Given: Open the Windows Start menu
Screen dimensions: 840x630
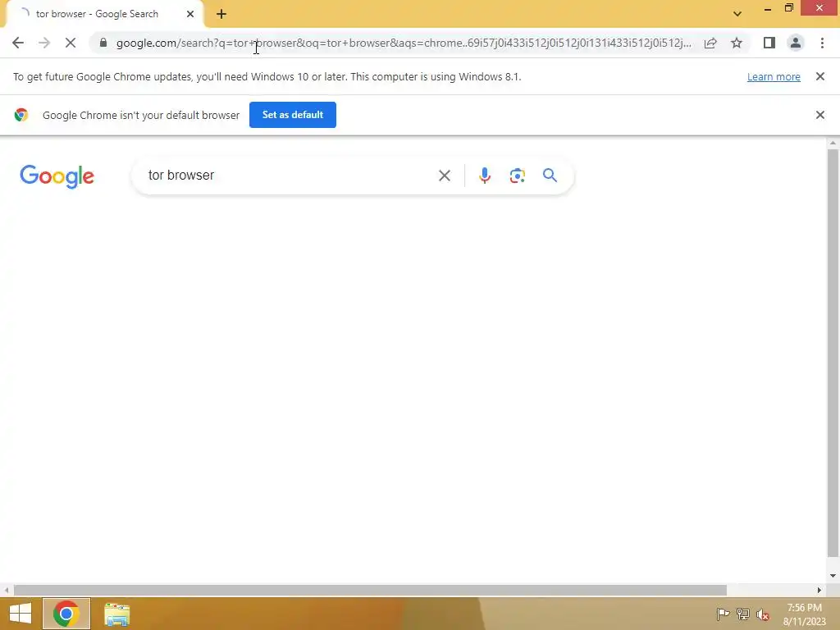Looking at the screenshot, I should point(21,614).
